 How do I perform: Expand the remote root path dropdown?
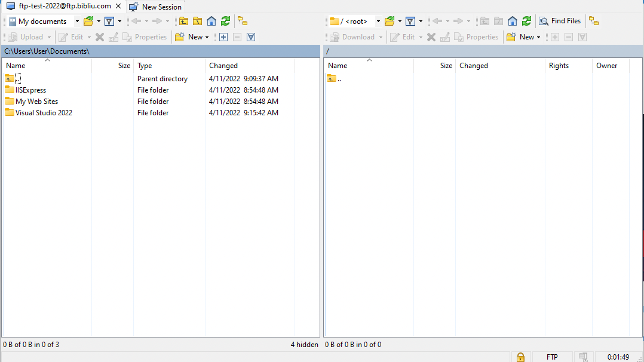pyautogui.click(x=378, y=22)
